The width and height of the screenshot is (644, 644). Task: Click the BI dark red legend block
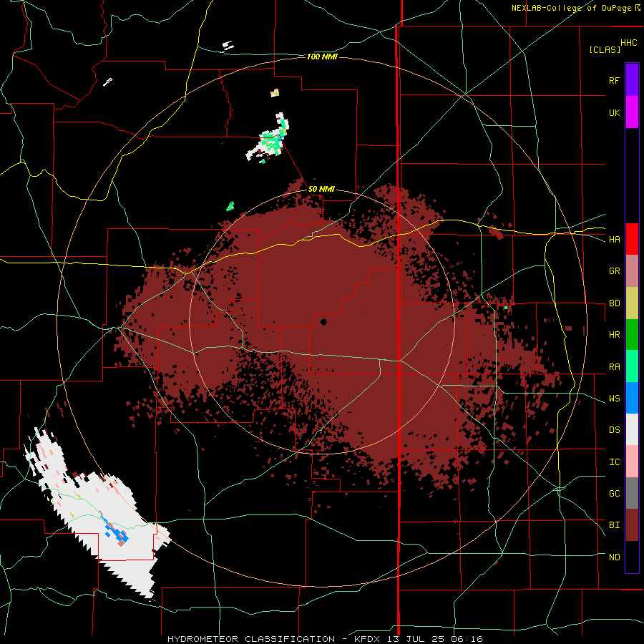click(632, 525)
